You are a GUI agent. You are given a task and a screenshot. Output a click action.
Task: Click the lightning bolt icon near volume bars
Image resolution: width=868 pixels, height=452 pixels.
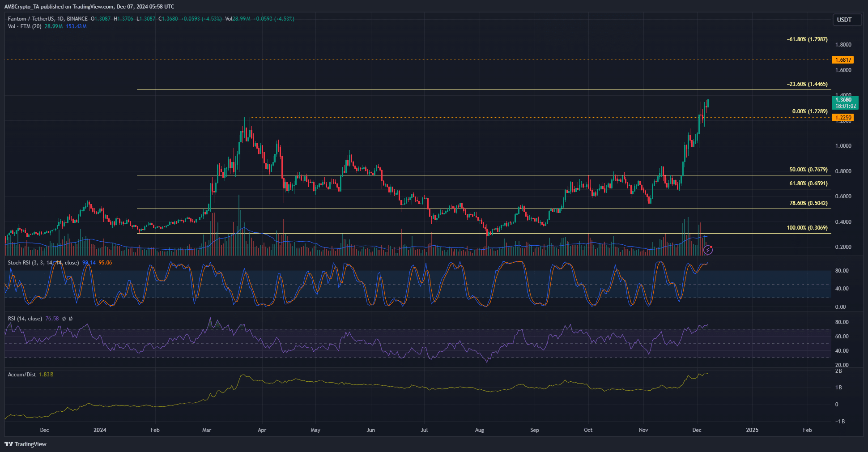(708, 250)
